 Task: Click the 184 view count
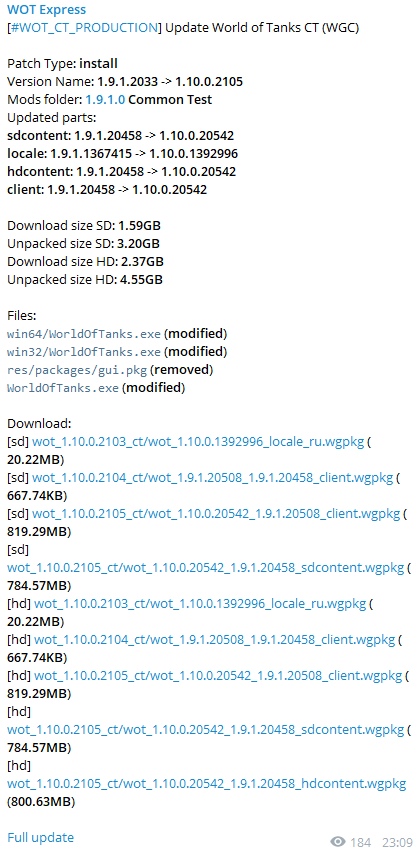[x=361, y=842]
